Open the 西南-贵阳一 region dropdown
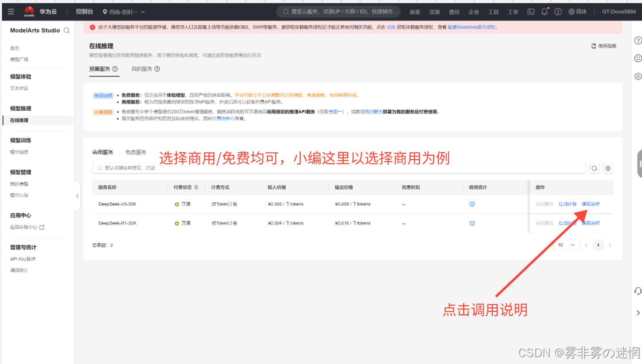This screenshot has height=364, width=642. click(x=124, y=12)
